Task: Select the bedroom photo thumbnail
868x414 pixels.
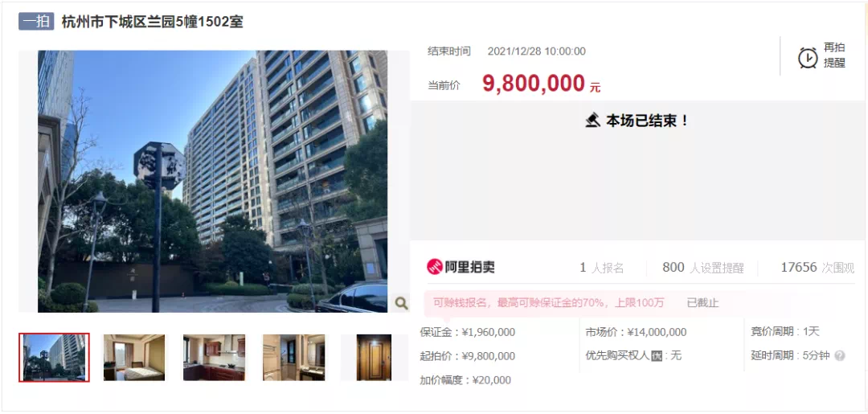Action: [134, 358]
